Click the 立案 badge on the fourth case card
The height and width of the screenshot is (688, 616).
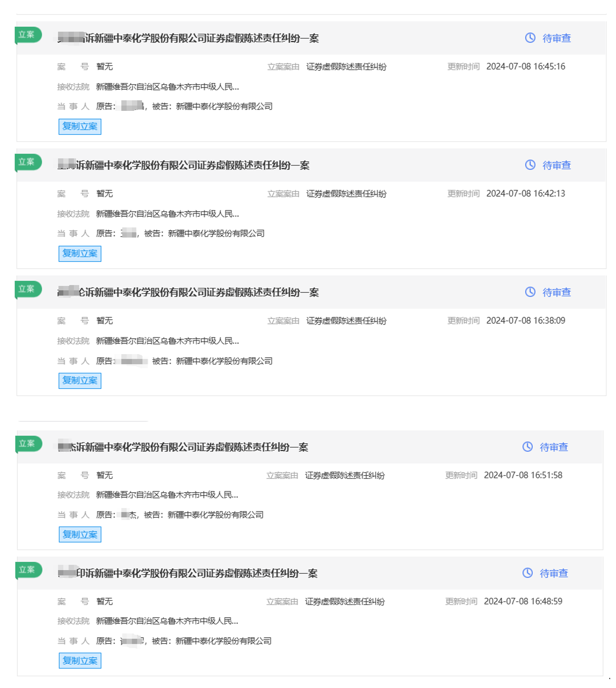click(27, 444)
